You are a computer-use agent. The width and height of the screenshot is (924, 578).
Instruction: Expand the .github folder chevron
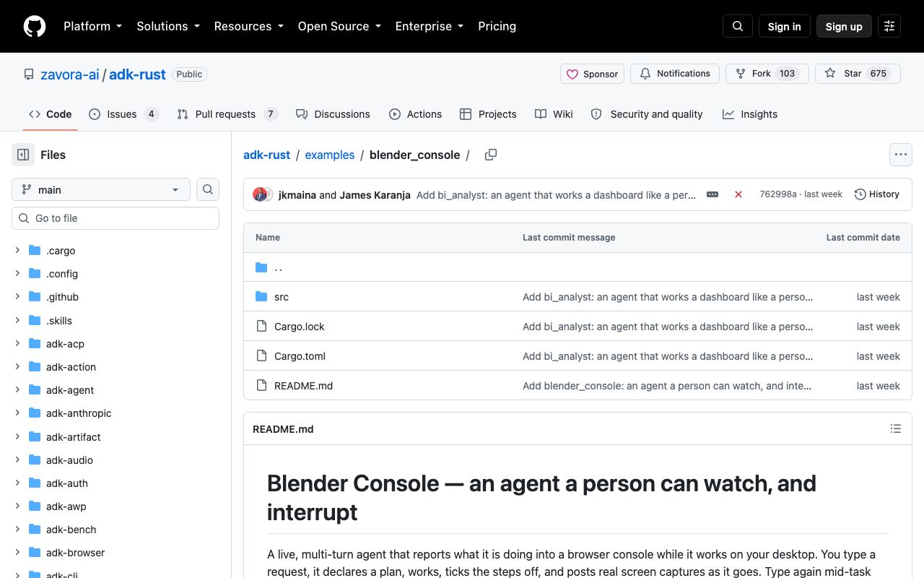(x=17, y=297)
